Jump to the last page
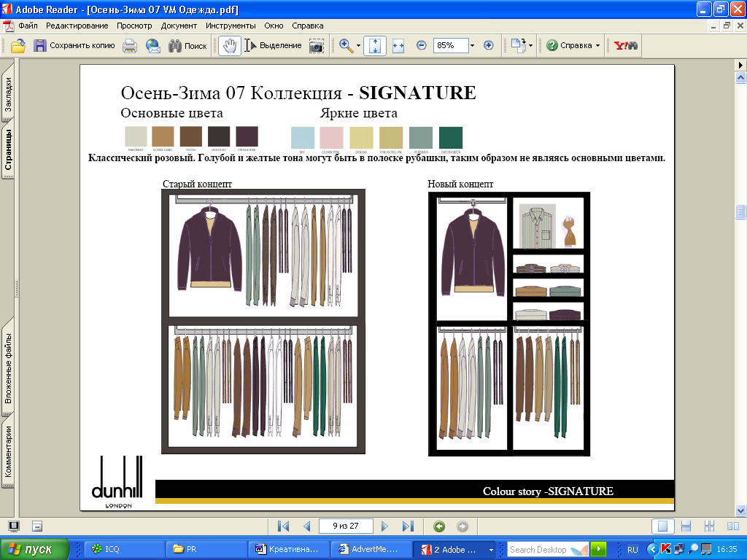The height and width of the screenshot is (560, 747). coord(408,526)
